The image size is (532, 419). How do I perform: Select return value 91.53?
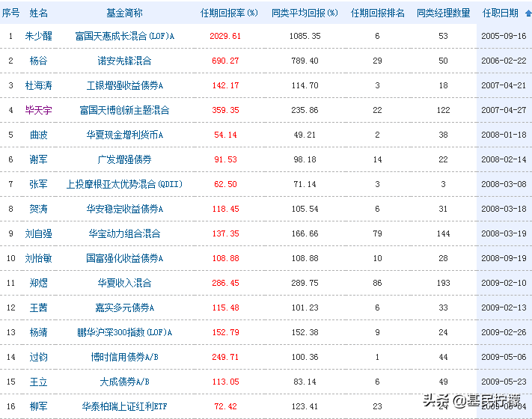coord(225,159)
